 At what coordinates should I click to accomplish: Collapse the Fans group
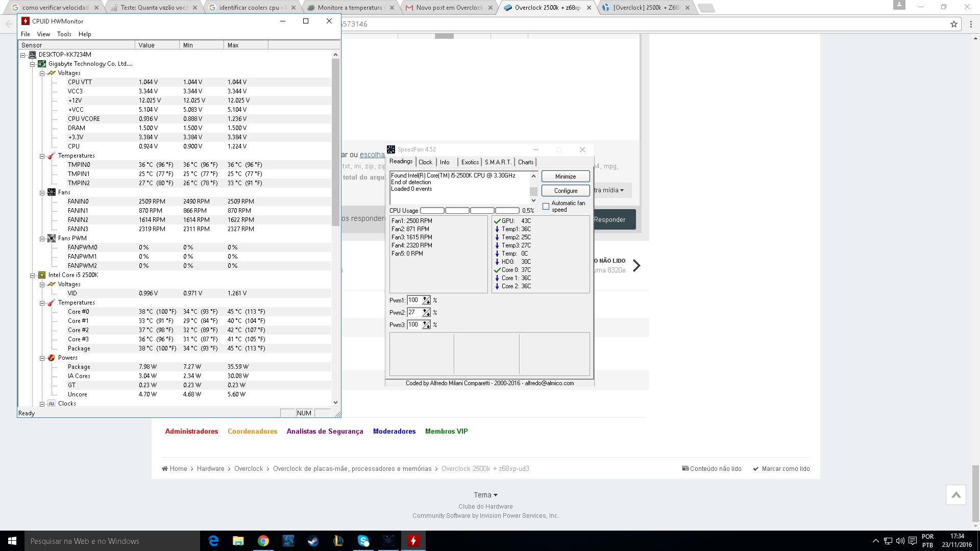[x=42, y=193]
